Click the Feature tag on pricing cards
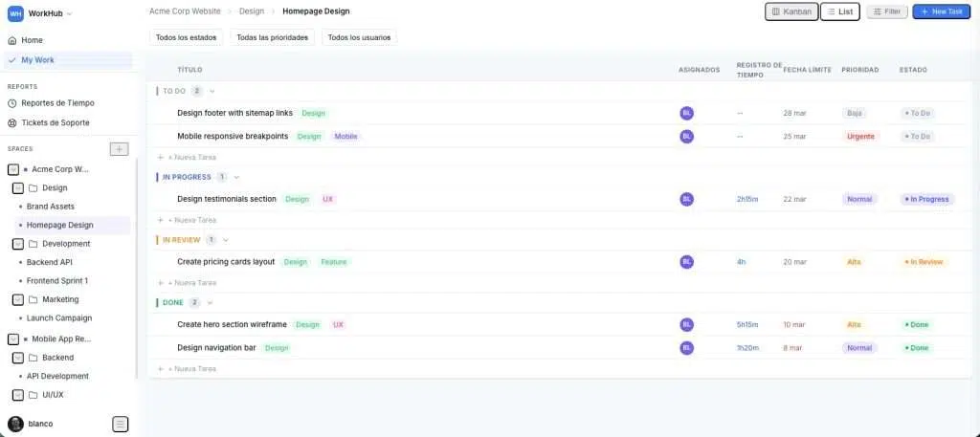 point(333,262)
